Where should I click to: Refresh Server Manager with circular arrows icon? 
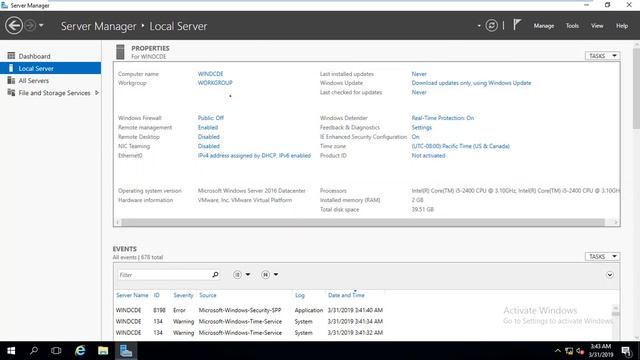[491, 26]
